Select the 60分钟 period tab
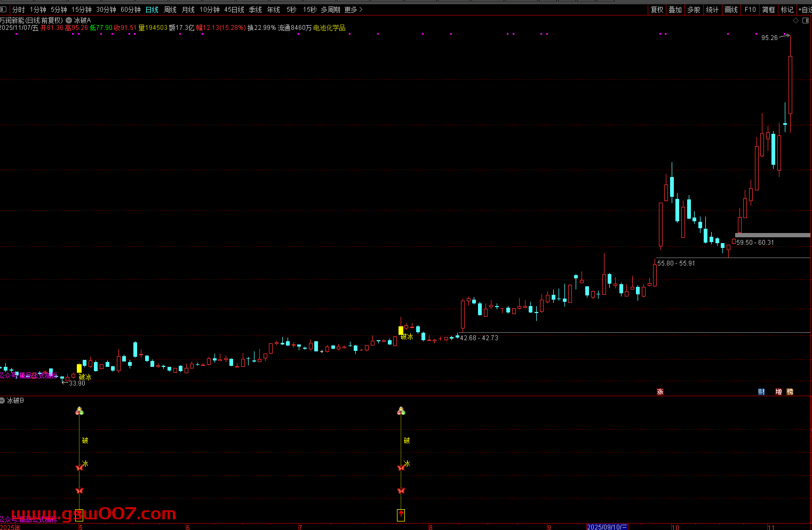This screenshot has height=530, width=812. (x=131, y=10)
